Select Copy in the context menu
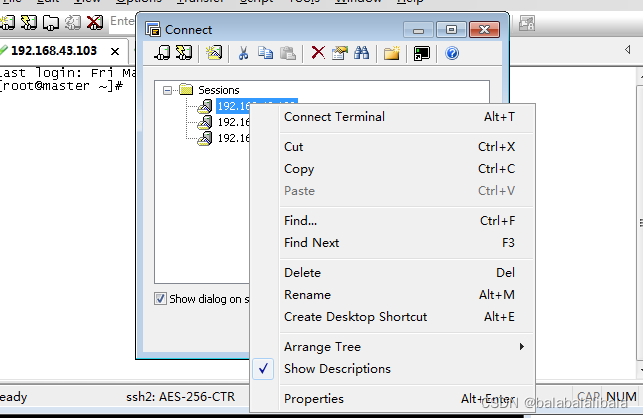 click(x=392, y=169)
